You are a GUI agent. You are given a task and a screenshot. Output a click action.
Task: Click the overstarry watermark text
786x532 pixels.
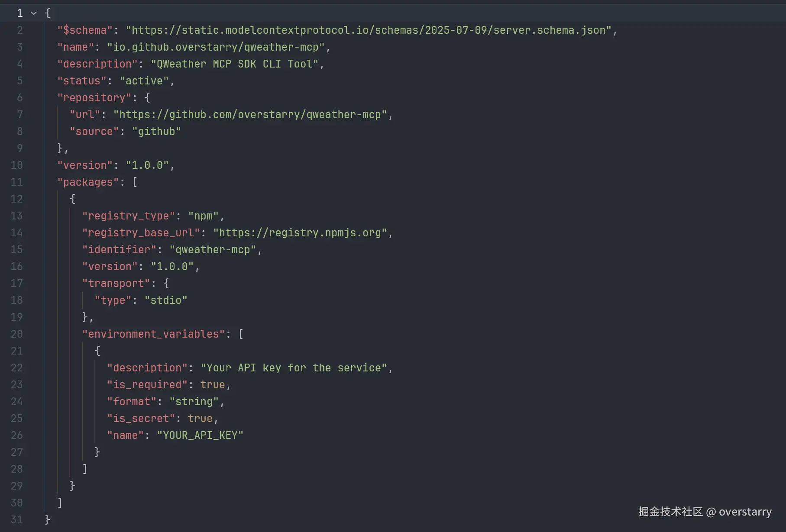click(745, 512)
